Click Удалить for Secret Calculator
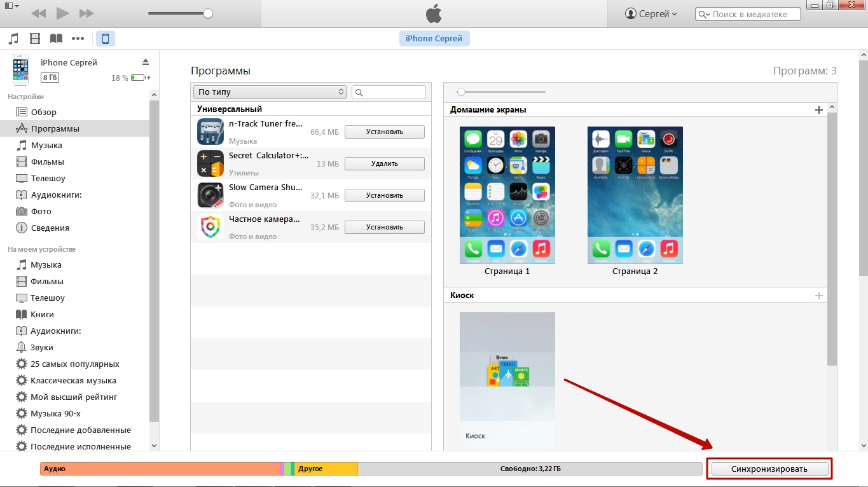The height and width of the screenshot is (487, 868). pos(384,163)
